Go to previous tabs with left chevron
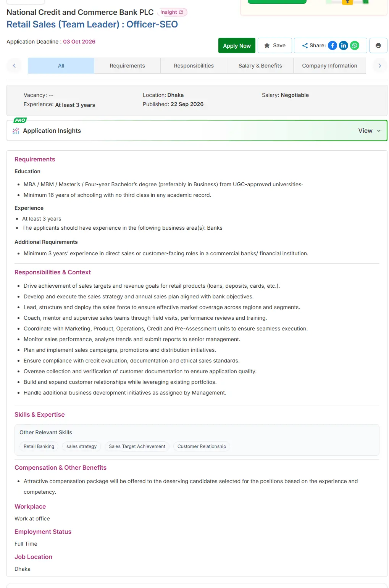Screen dimensions: 389x588 pyautogui.click(x=15, y=66)
